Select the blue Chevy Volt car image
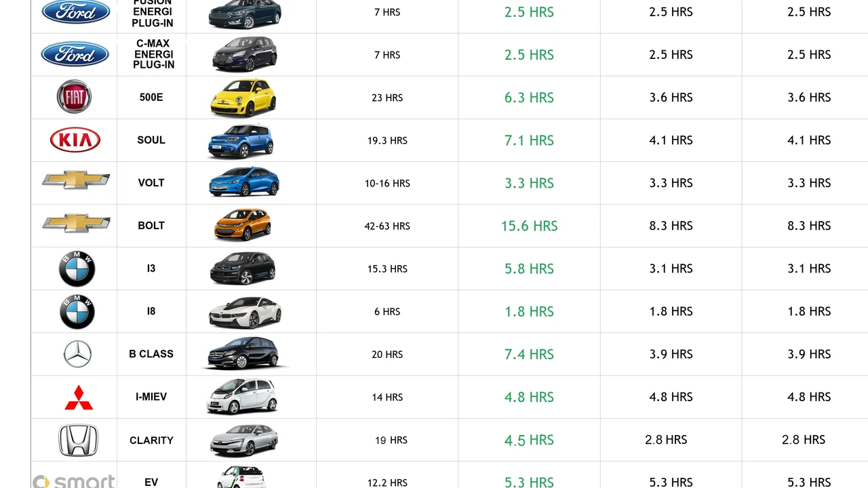 point(244,182)
